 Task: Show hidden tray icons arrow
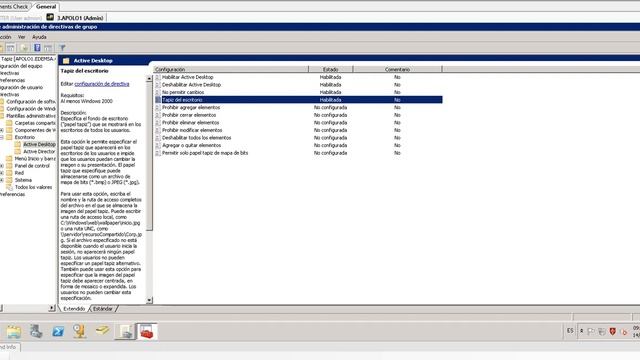tap(581, 331)
